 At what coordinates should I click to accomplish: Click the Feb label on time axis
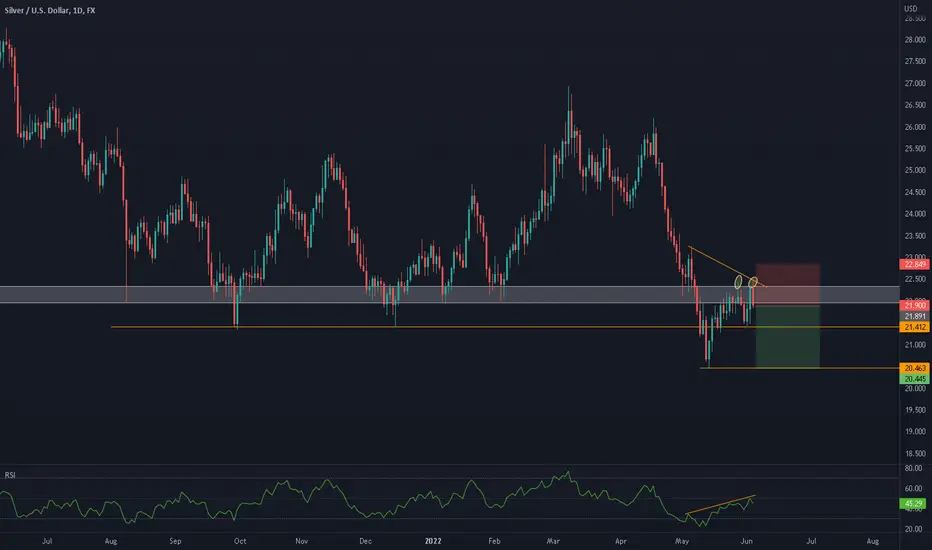494,541
